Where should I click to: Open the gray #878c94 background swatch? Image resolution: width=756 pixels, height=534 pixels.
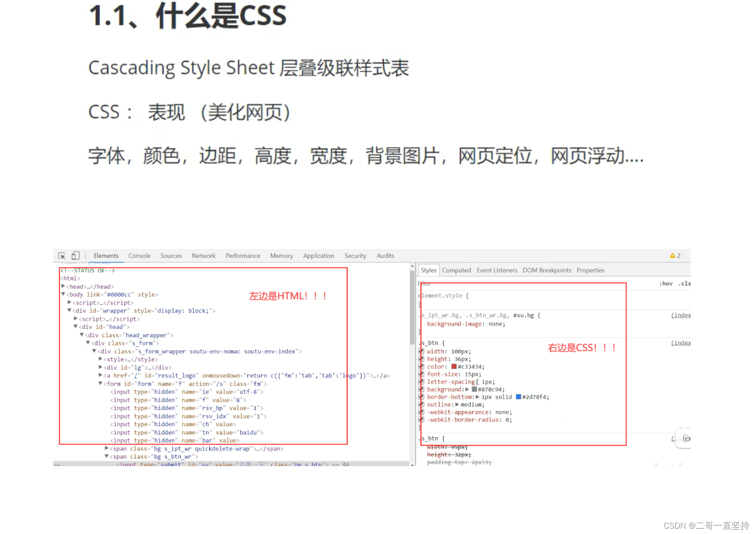474,389
